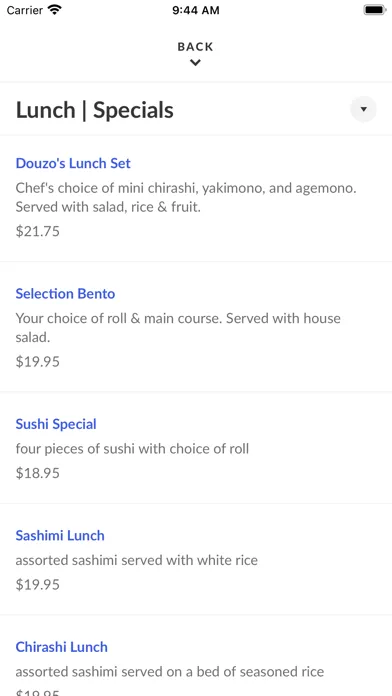Open the Sashimi Lunch item

click(x=60, y=535)
